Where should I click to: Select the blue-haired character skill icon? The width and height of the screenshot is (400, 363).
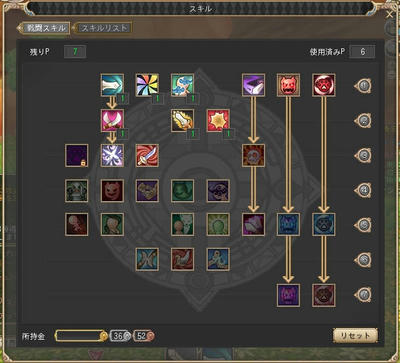point(182,85)
